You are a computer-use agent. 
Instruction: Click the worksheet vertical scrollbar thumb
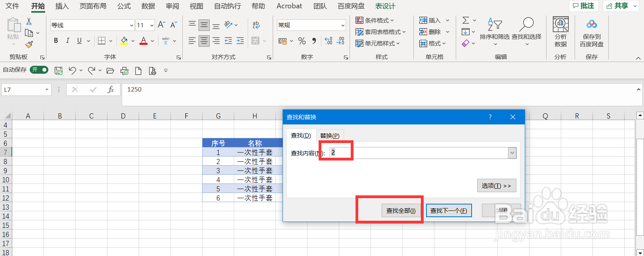coord(640,188)
